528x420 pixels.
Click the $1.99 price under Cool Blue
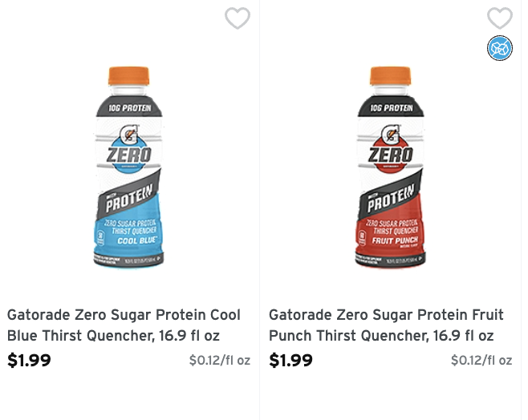[x=30, y=360]
